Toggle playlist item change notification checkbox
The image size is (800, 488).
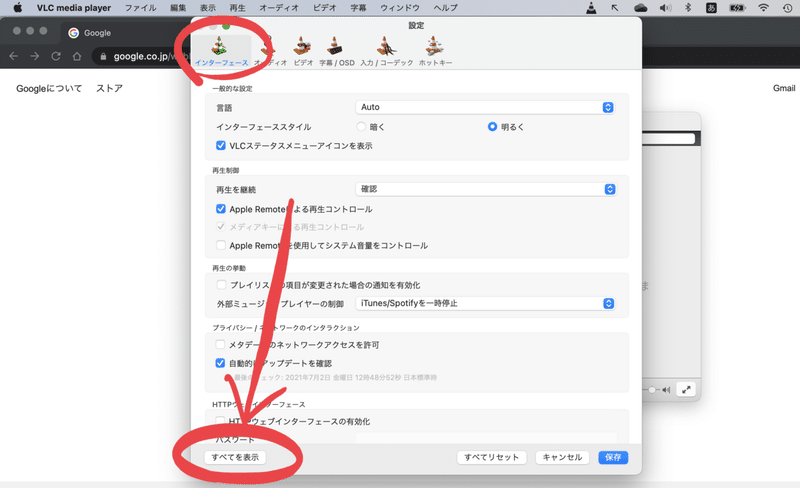click(x=221, y=285)
